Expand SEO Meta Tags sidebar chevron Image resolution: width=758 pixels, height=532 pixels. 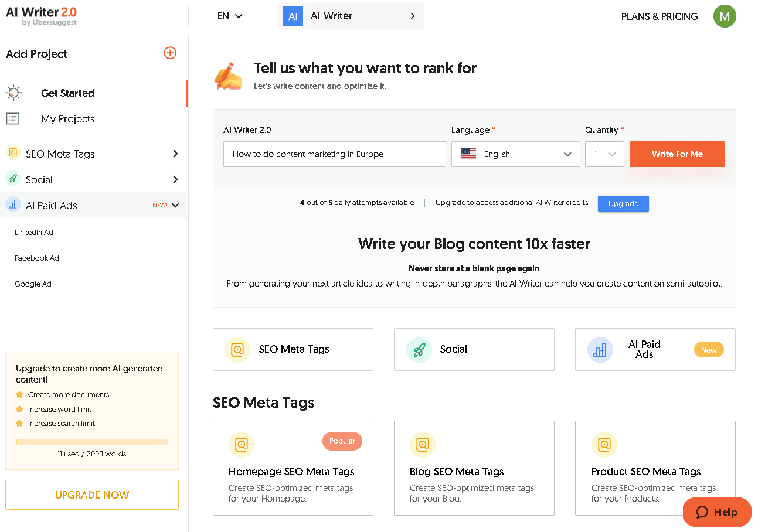coord(175,154)
